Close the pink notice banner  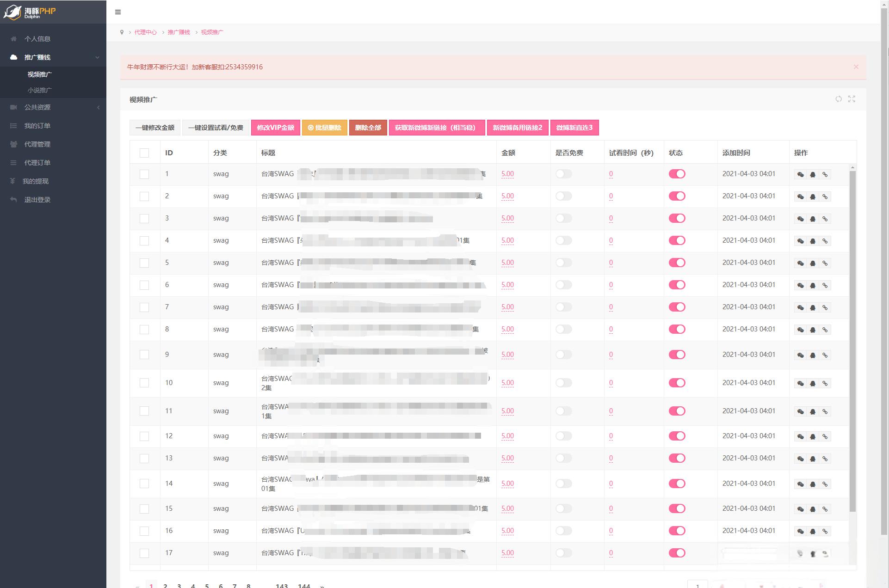click(x=856, y=67)
